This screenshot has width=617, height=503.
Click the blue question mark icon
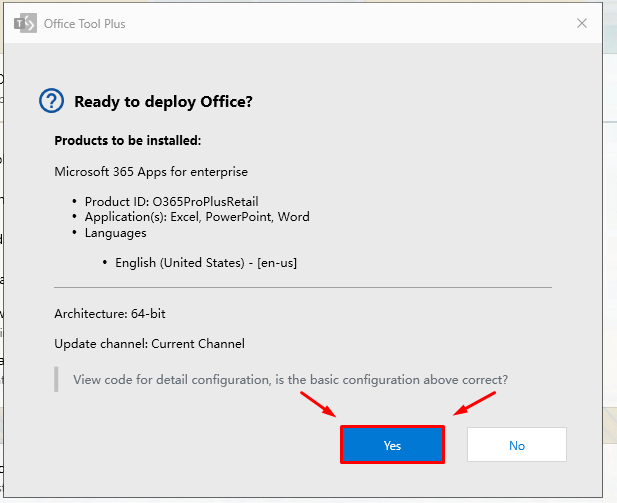click(x=51, y=101)
